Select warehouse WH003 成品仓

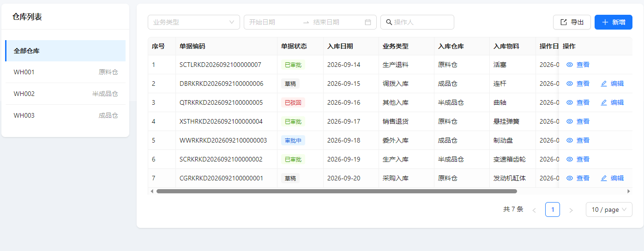coord(66,115)
